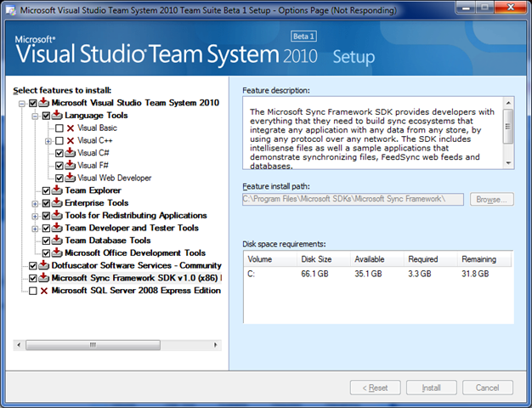Viewport: 532px width, 408px height.
Task: Click install icon next to Tools for Redistributing Applications
Action: pyautogui.click(x=57, y=215)
